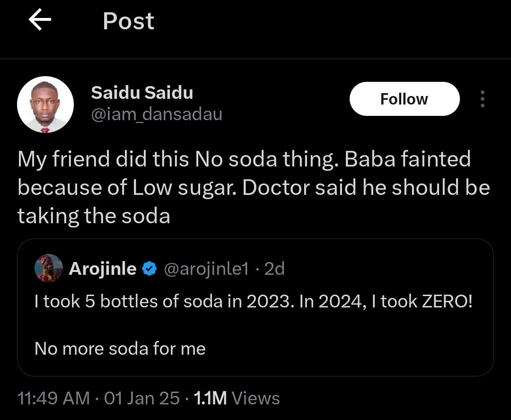Screen dimensions: 511x420
Task: Click the Saidu Saidu display name
Action: [142, 93]
